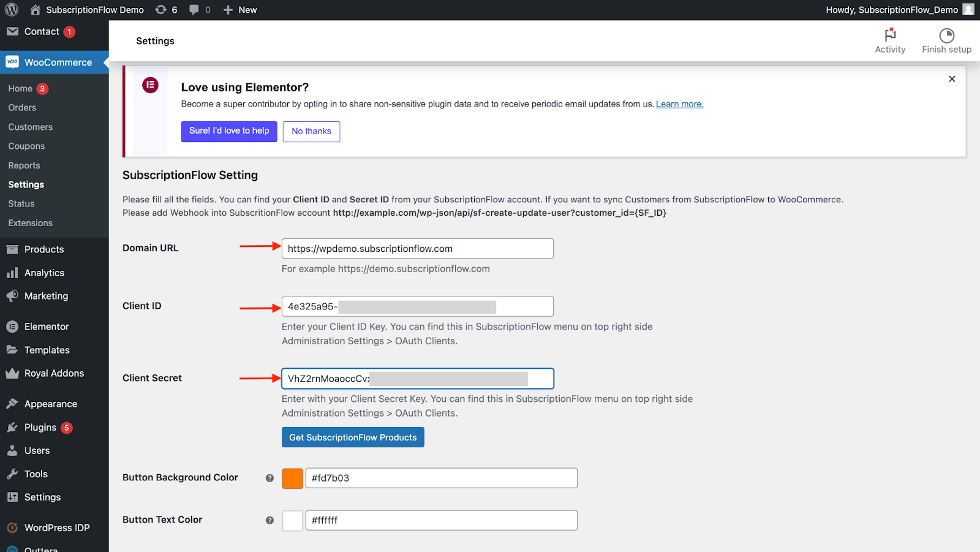The height and width of the screenshot is (552, 980).
Task: Open Users person icon
Action: [x=12, y=450]
